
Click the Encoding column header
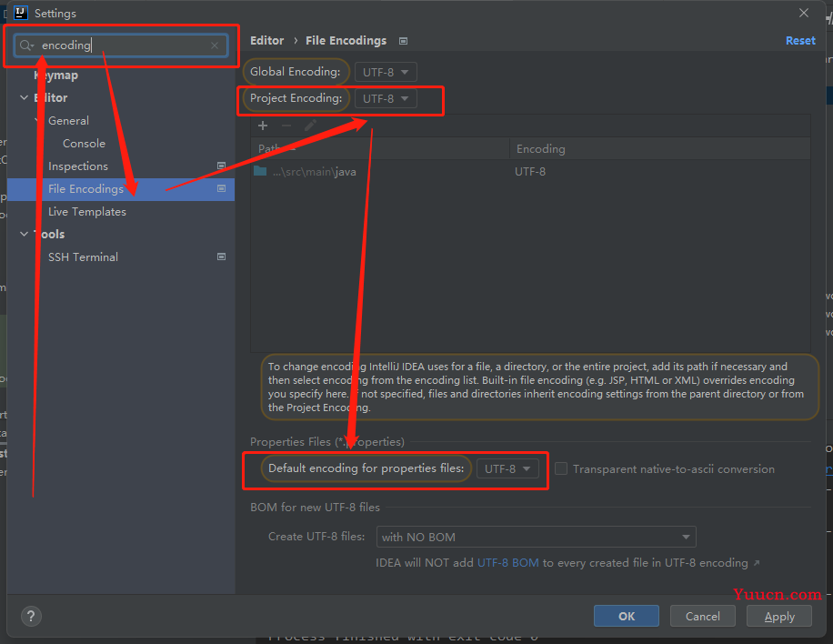click(x=660, y=149)
